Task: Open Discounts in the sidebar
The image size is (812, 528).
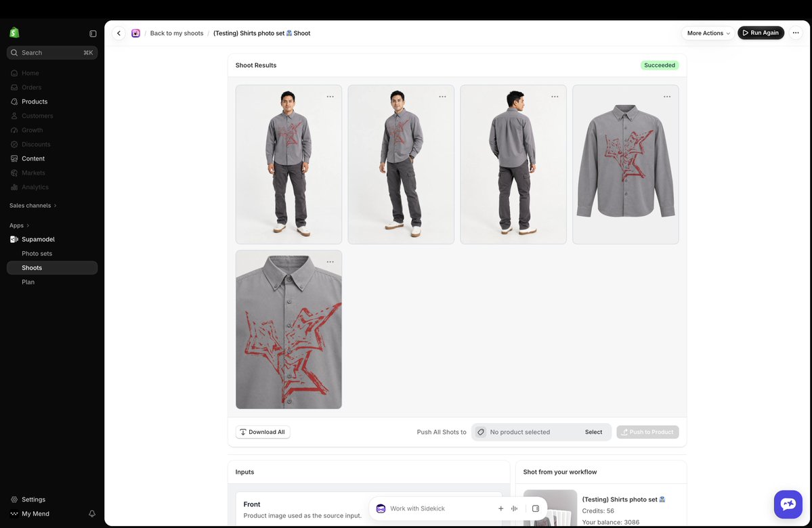Action: click(51, 144)
